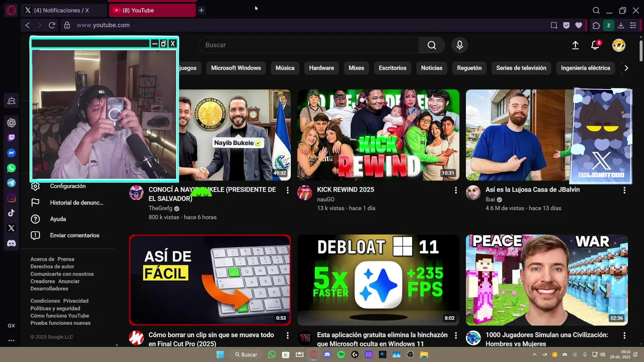The height and width of the screenshot is (362, 644).
Task: Open the browser tab search magnifier
Action: 596,11
